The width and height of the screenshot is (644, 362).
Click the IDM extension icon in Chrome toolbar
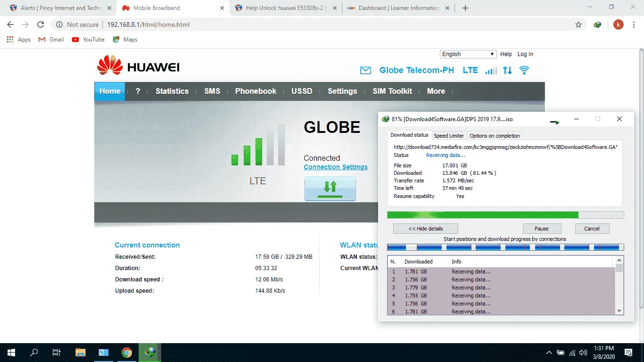[x=597, y=25]
